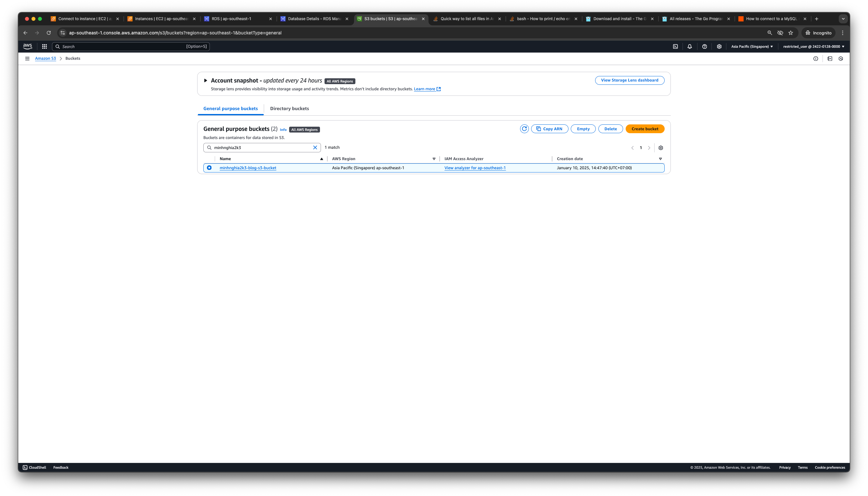Open Learn more storage lens link

(x=427, y=89)
